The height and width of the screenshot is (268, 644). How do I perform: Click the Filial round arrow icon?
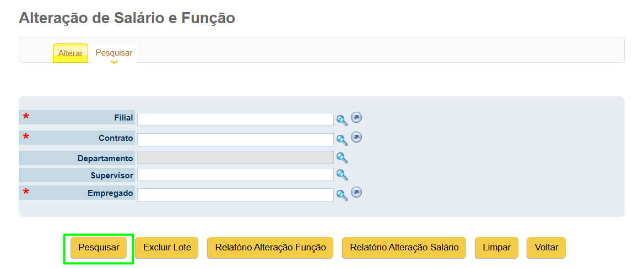click(356, 118)
